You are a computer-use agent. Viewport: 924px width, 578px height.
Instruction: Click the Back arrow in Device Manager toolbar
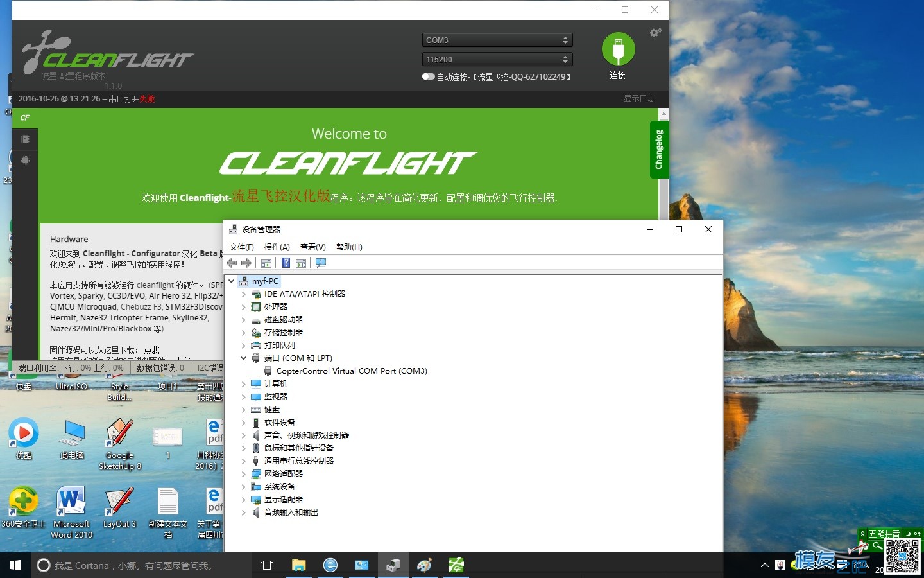[x=232, y=263]
